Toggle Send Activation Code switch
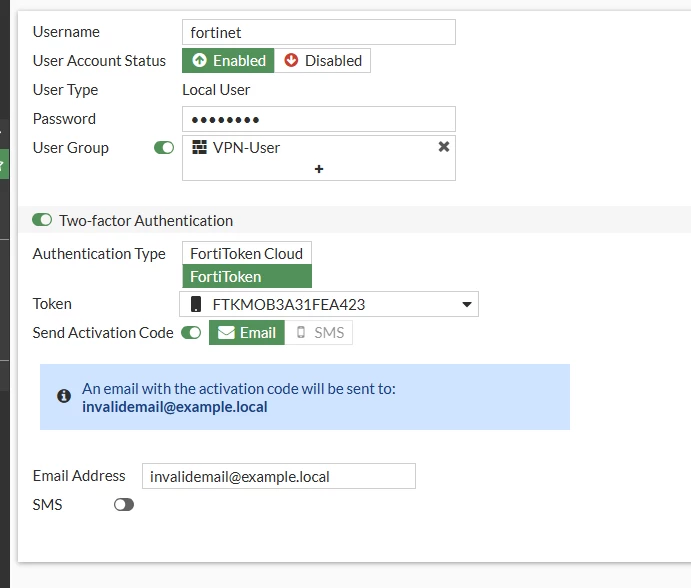691x588 pixels. [x=191, y=332]
